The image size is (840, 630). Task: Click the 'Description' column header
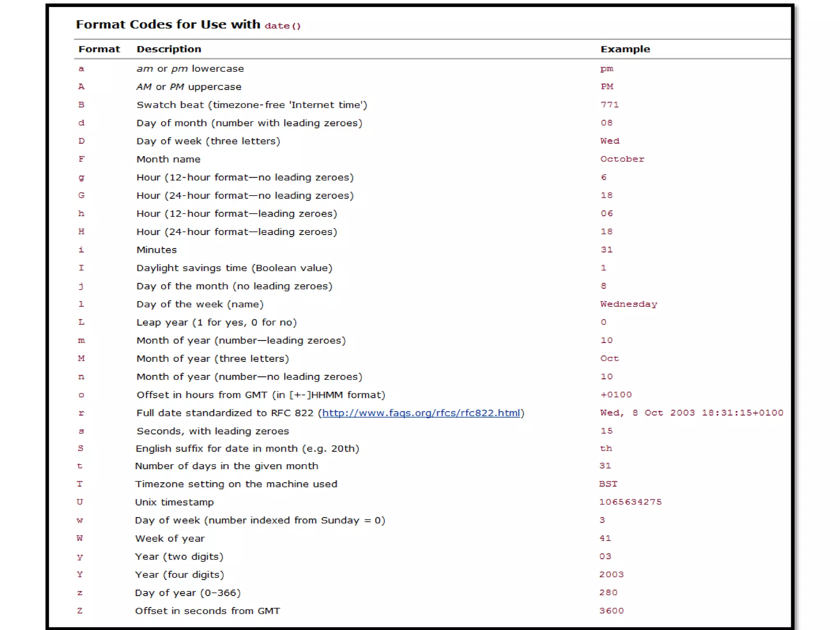[169, 49]
